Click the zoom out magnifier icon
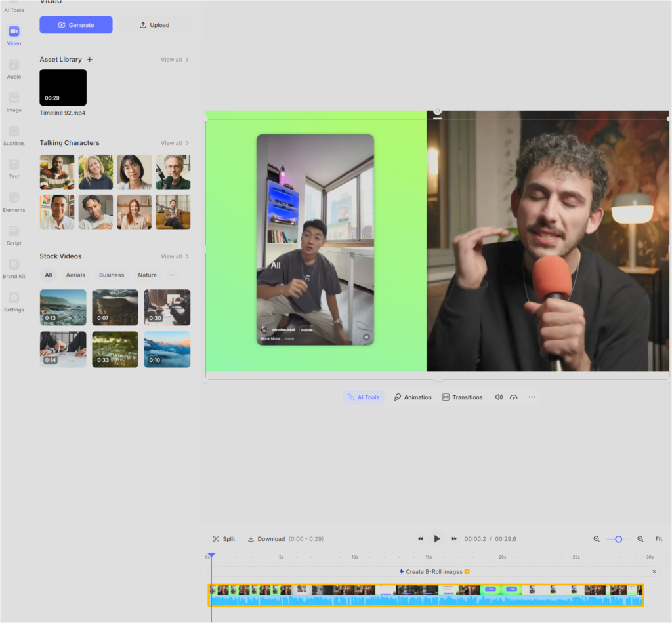Viewport: 672px width, 623px height. 597,539
